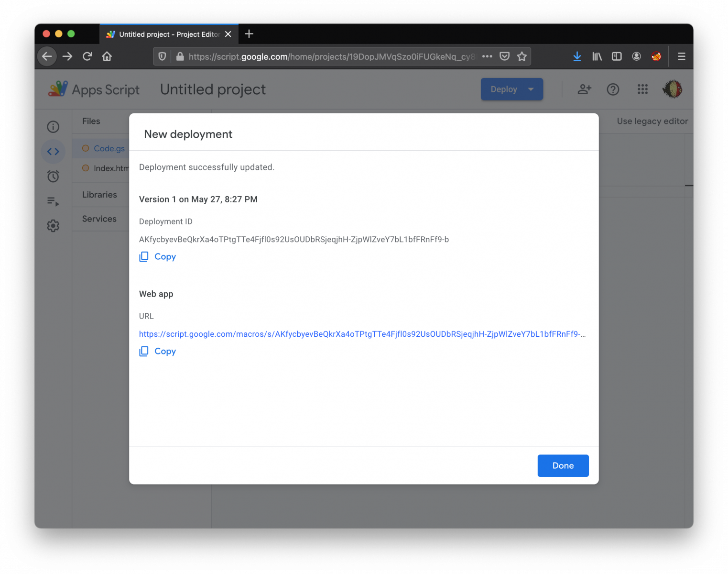
Task: Click the Files section header
Action: [x=91, y=121]
